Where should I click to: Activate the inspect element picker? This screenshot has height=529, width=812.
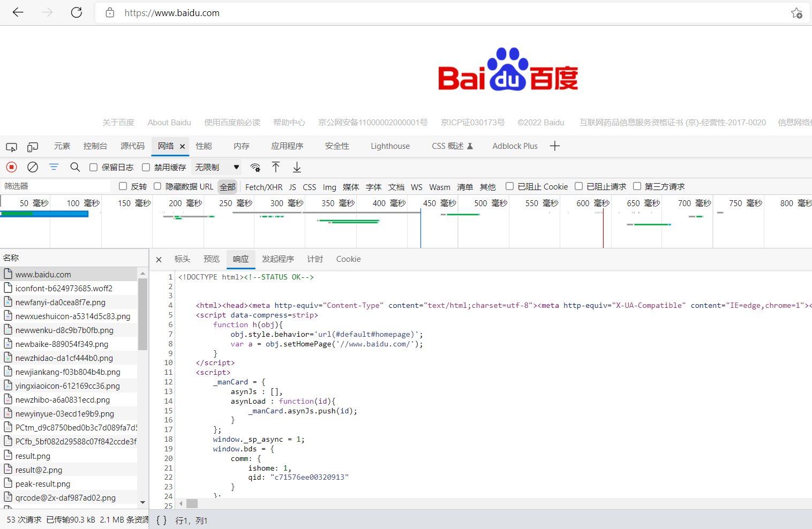click(x=11, y=146)
